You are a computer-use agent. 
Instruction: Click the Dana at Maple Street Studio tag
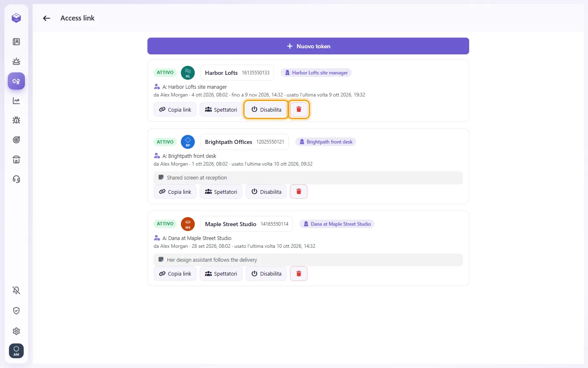click(x=337, y=224)
